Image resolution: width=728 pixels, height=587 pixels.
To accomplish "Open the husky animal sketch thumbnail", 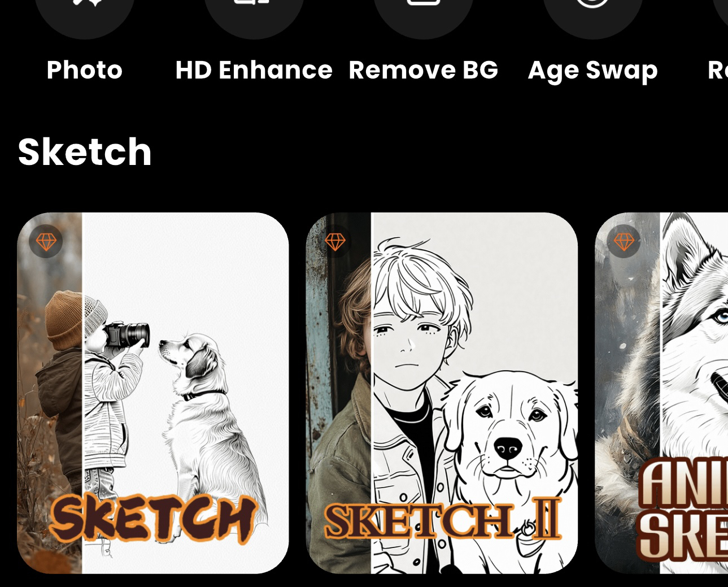I will tap(661, 393).
